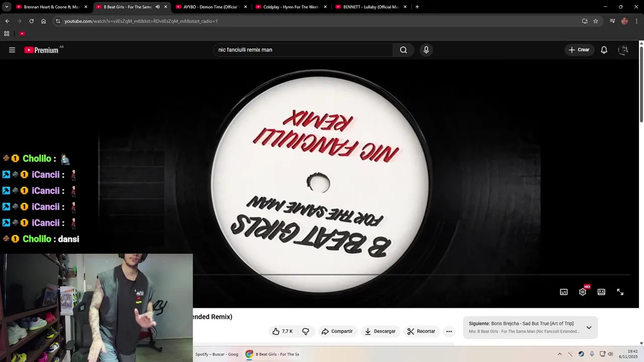The width and height of the screenshot is (644, 362).
Task: Open Chrome three-dot menu
Action: pos(637,21)
